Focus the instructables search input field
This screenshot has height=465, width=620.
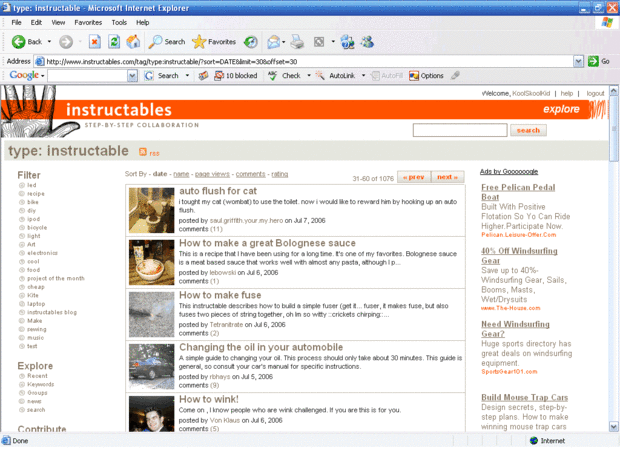tap(460, 130)
